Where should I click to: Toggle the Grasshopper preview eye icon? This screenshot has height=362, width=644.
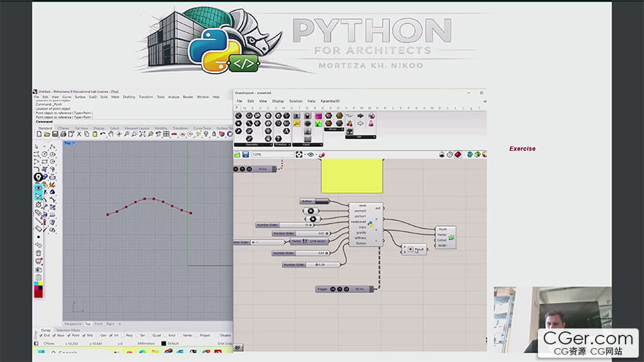click(x=311, y=154)
